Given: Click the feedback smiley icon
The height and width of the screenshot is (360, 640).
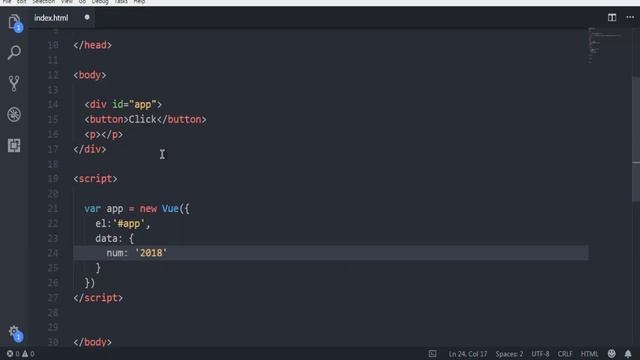Looking at the screenshot, I should pos(611,353).
